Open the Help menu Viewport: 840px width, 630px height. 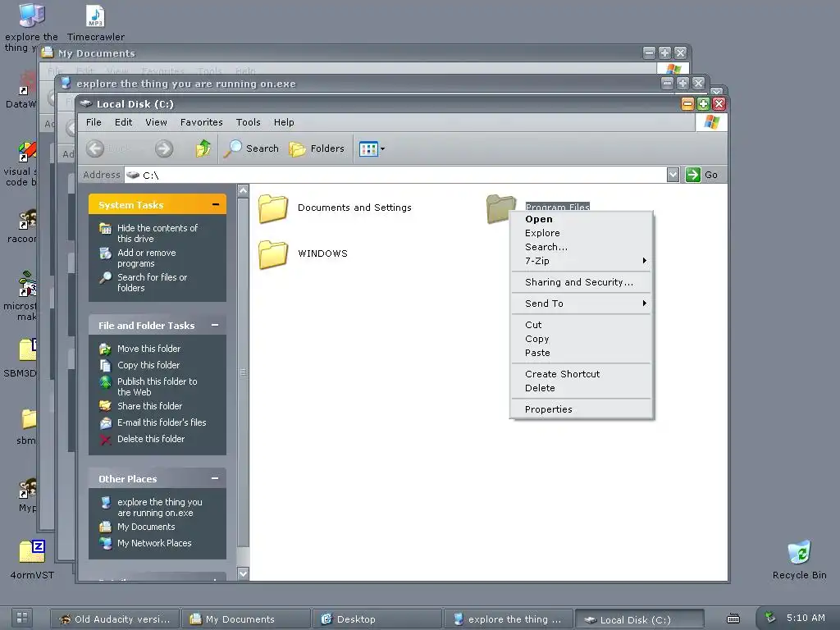(284, 122)
